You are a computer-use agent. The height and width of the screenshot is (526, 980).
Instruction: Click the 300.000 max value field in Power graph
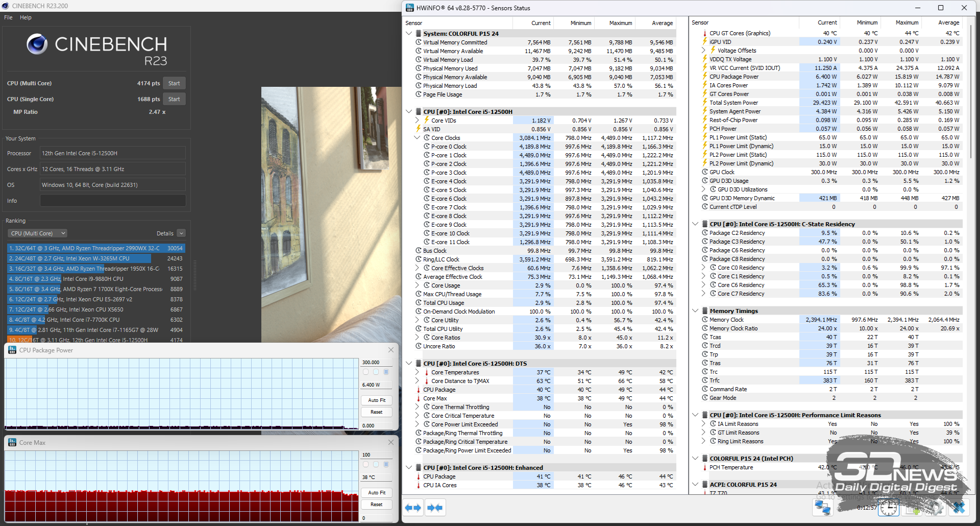[376, 362]
